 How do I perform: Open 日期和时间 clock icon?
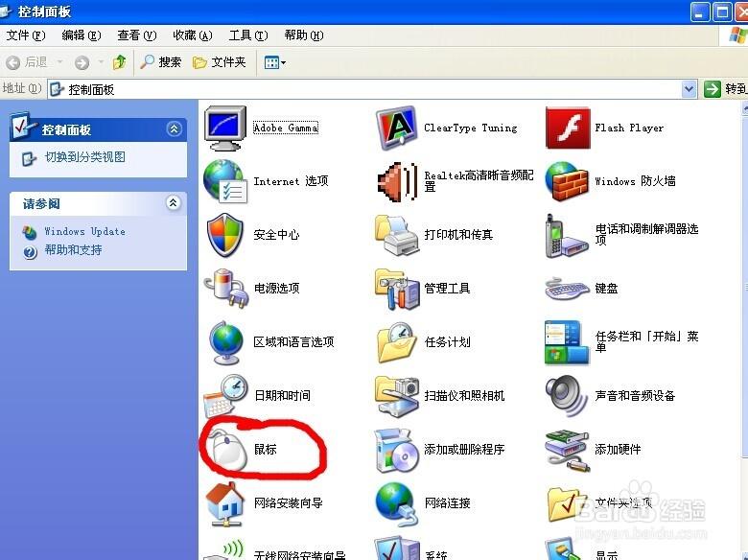[226, 395]
